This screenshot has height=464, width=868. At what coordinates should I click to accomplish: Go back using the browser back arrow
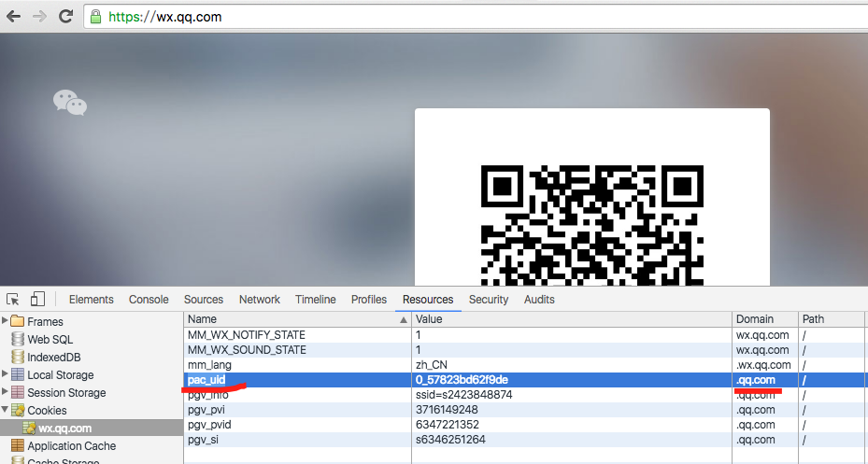click(13, 17)
